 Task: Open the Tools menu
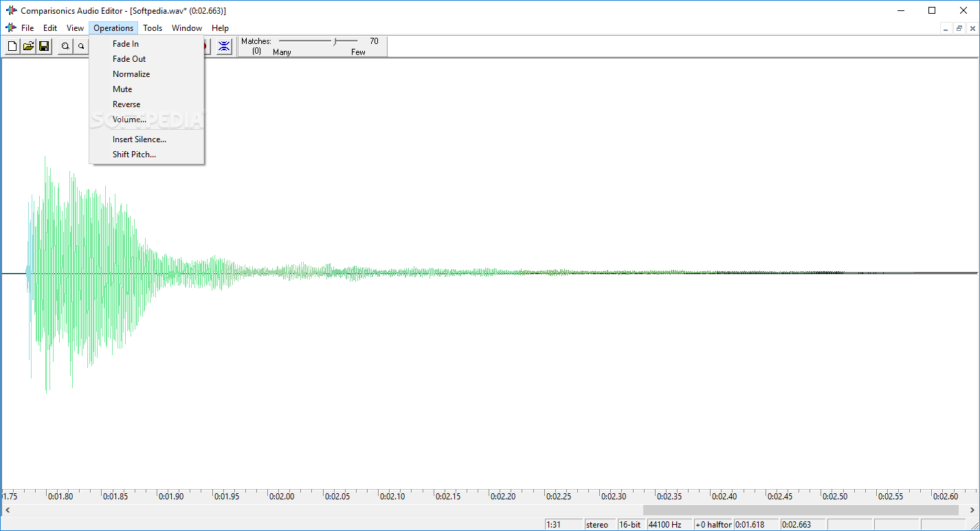(153, 28)
